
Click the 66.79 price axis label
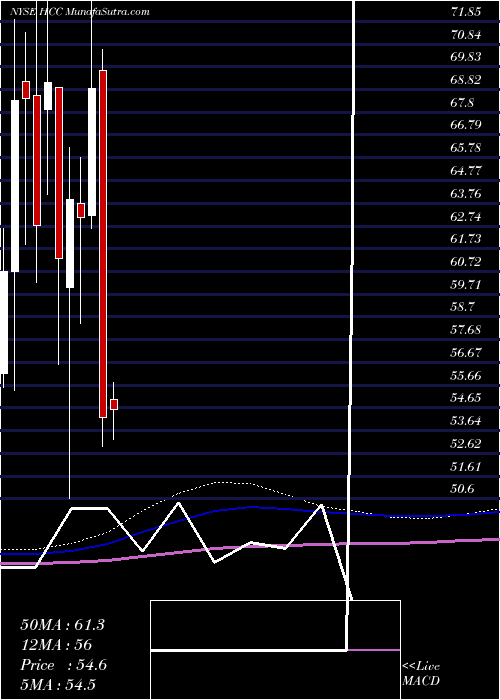tap(466, 125)
